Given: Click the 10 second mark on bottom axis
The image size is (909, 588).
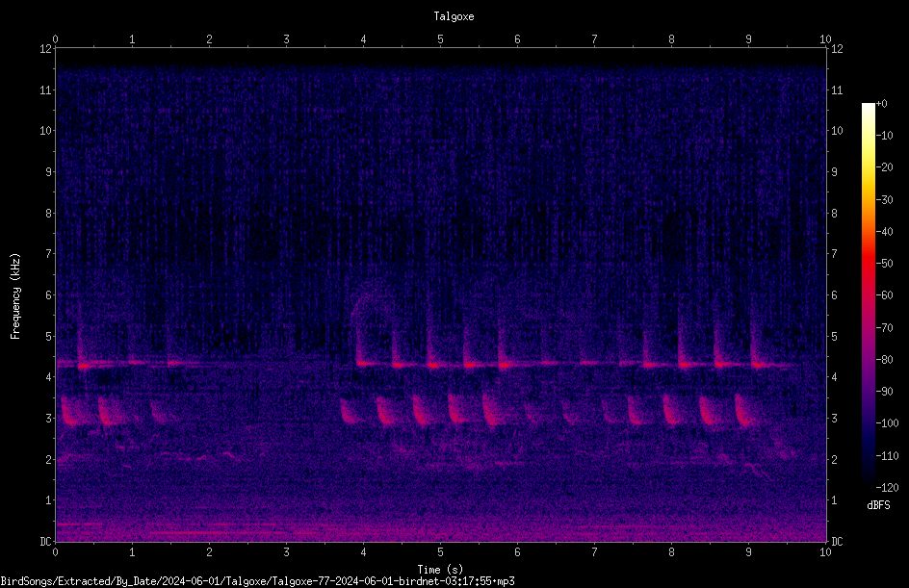Looking at the screenshot, I should click(825, 552).
